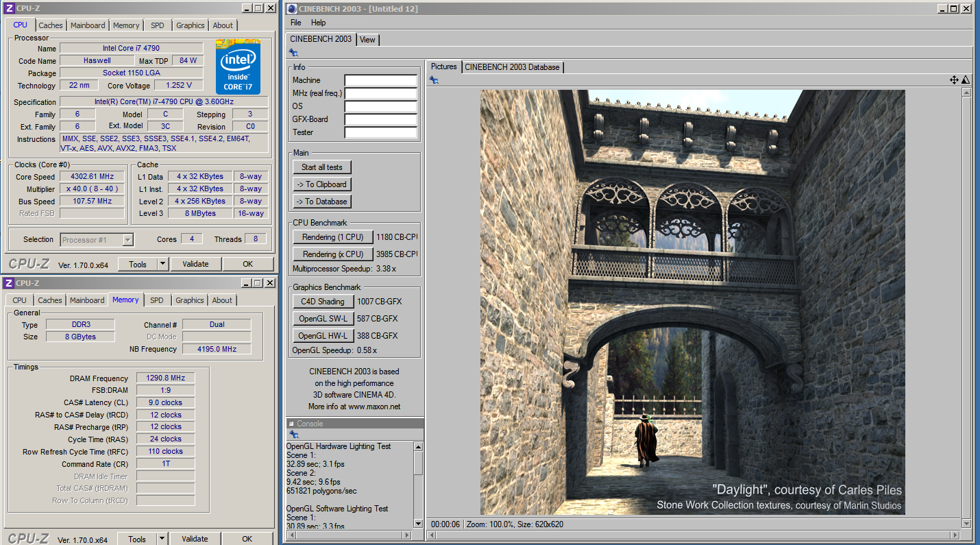
Task: Click the Tester input field
Action: point(380,132)
